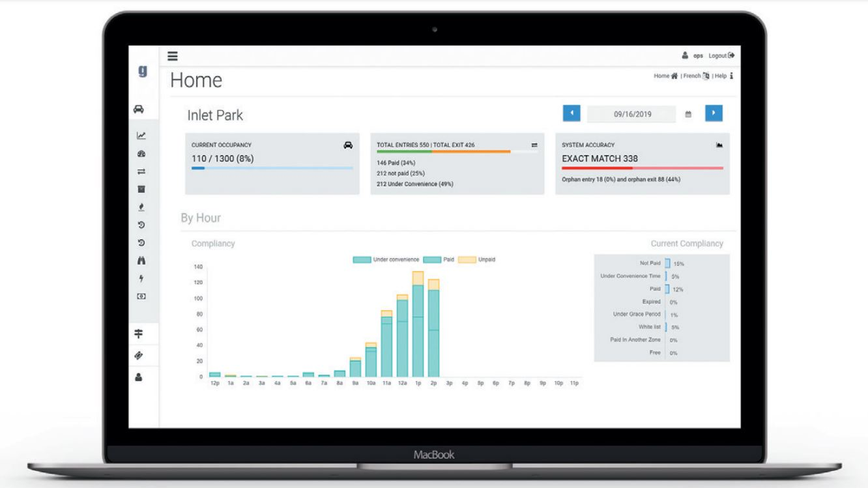Open the line chart sidebar icon
868x488 pixels.
[x=141, y=136]
